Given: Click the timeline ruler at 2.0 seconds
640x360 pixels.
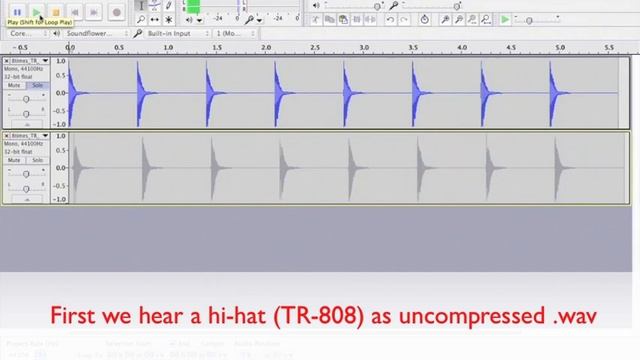Looking at the screenshot, I should tap(266, 48).
